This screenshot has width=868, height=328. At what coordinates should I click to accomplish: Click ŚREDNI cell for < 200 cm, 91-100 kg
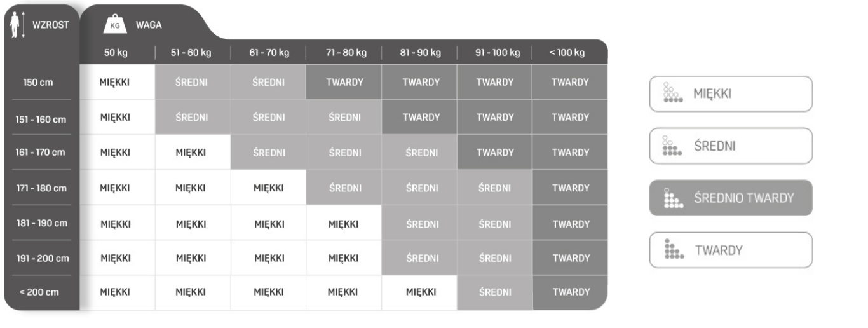click(x=494, y=292)
